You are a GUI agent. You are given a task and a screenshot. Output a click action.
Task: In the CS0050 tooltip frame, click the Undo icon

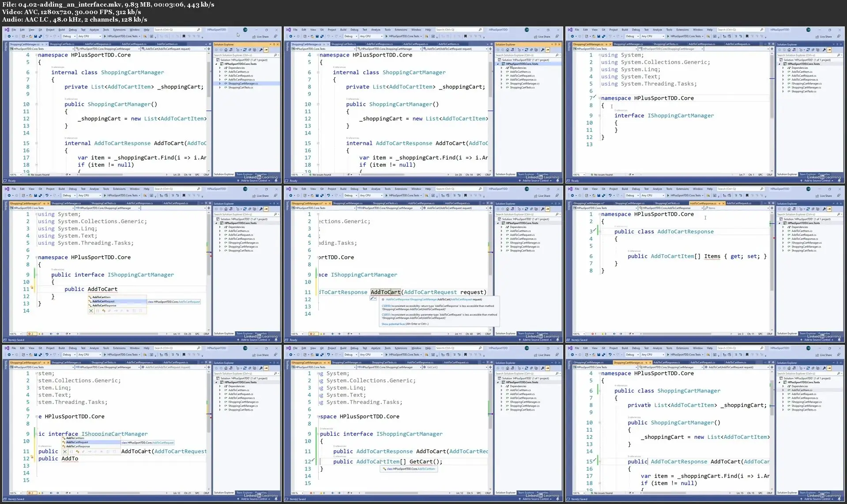point(328,195)
